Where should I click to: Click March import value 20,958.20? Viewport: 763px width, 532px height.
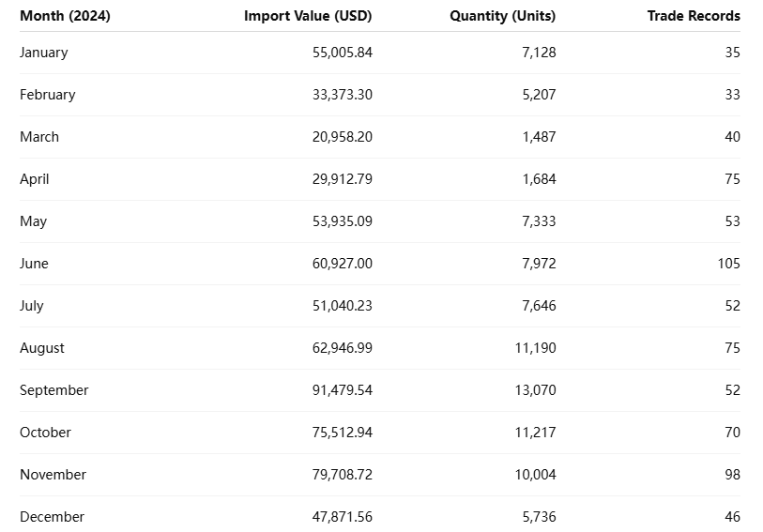tap(342, 137)
